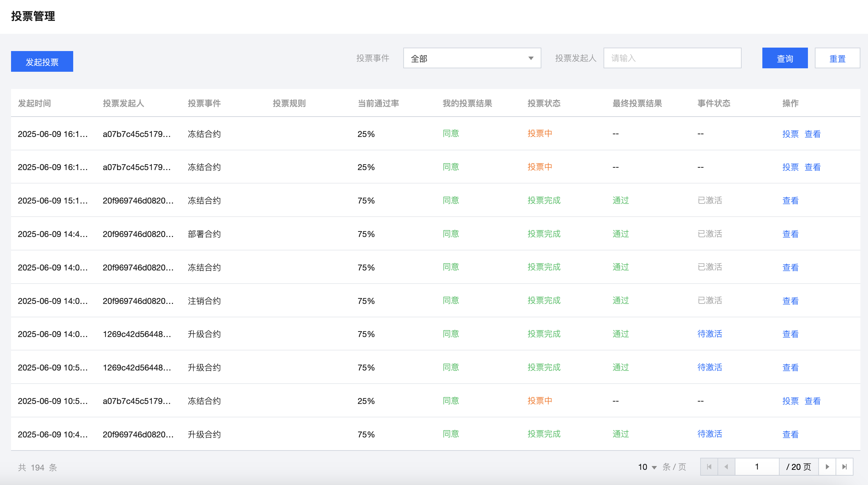Screen dimensions: 868x485
Task: Click the 投票规则 column header
Action: click(289, 103)
